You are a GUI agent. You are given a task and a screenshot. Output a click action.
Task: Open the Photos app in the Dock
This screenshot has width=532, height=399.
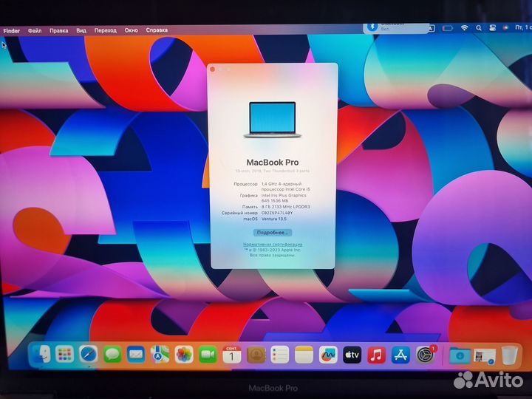point(184,355)
